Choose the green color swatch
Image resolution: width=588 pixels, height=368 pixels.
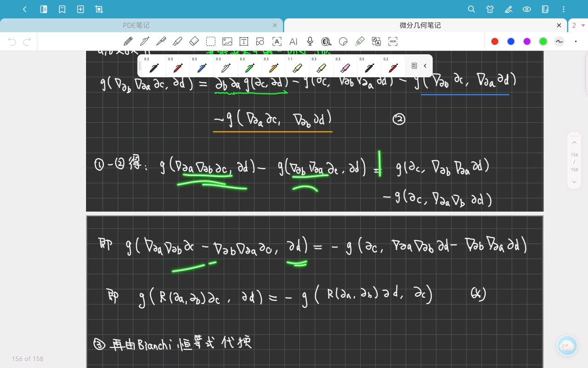coord(543,41)
